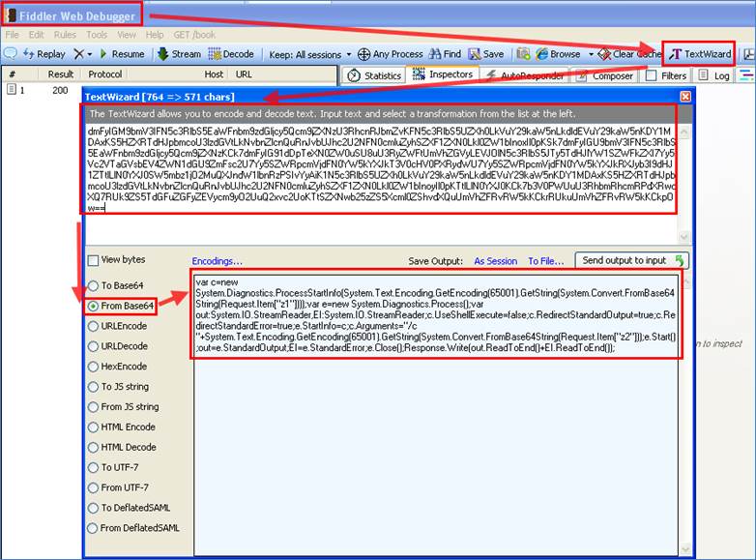Click the GET /book menu item
Screen dimensions: 756x560
click(x=194, y=35)
